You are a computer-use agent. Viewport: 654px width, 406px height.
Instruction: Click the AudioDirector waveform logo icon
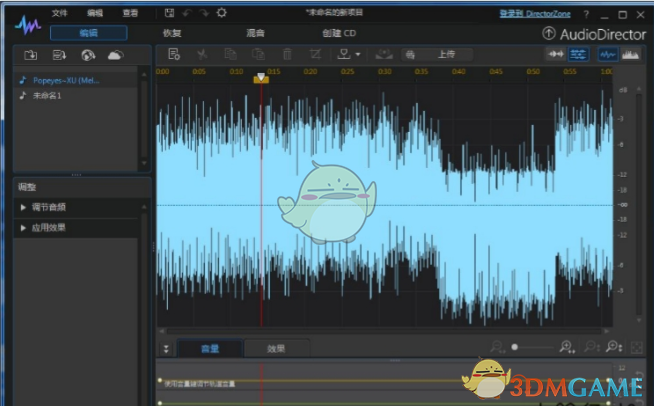coord(28,25)
